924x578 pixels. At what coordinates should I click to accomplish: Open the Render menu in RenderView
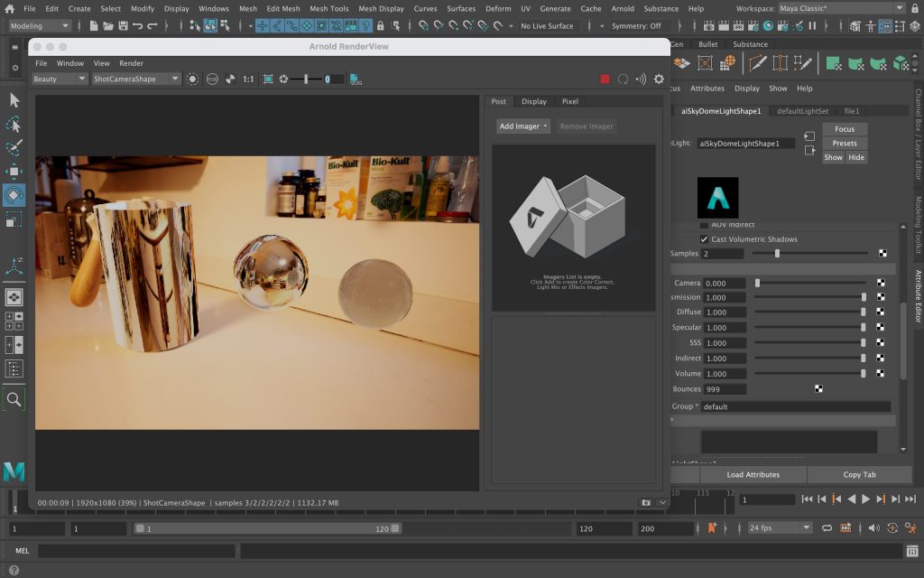click(131, 63)
